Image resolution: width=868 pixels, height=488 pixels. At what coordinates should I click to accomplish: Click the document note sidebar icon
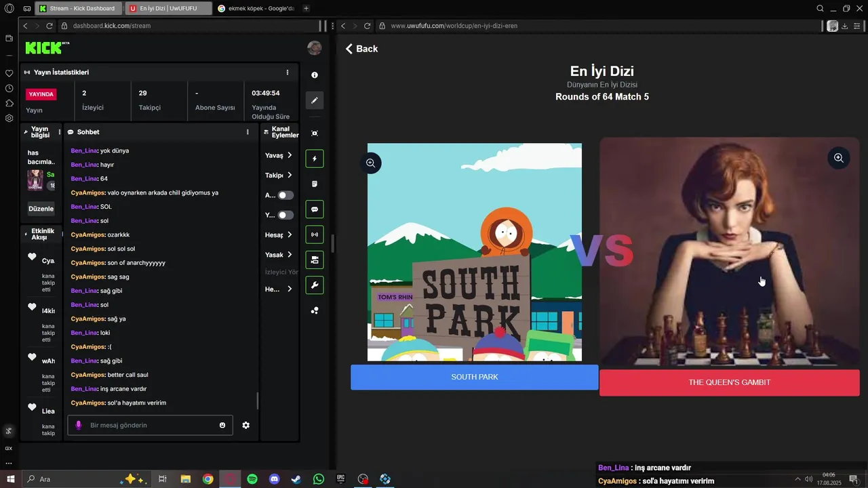[x=315, y=184]
